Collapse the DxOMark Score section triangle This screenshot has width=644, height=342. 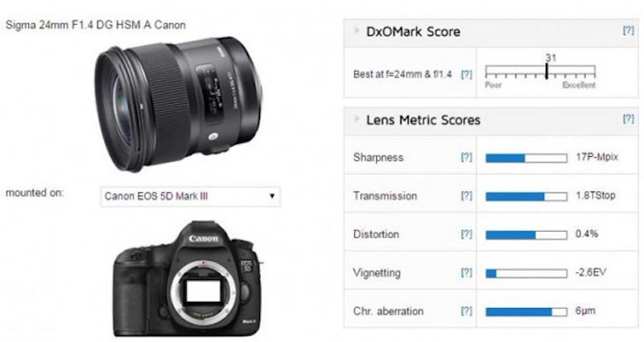[357, 31]
